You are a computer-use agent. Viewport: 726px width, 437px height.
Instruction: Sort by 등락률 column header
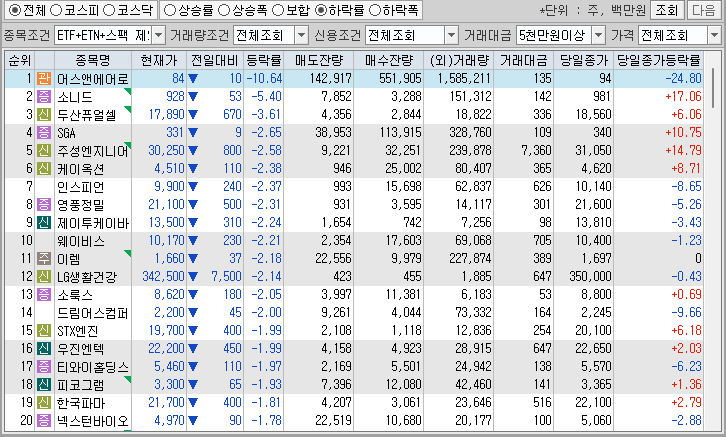263,60
